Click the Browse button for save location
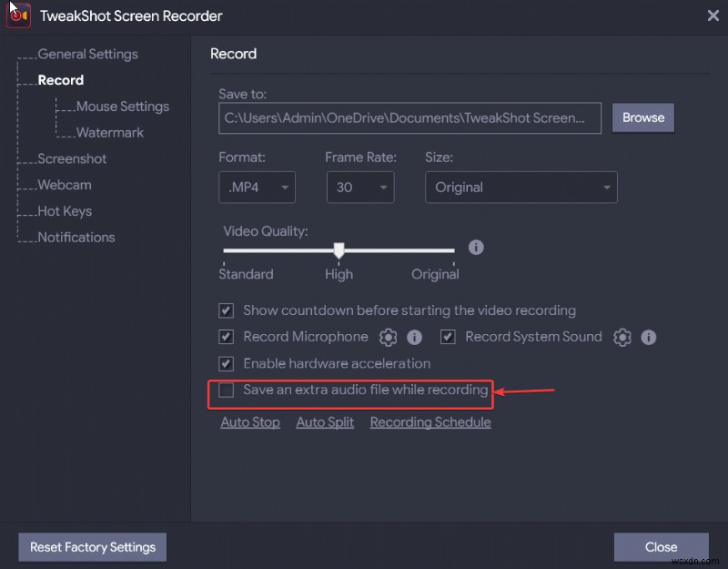Screen dimensions: 728x569 pos(642,117)
